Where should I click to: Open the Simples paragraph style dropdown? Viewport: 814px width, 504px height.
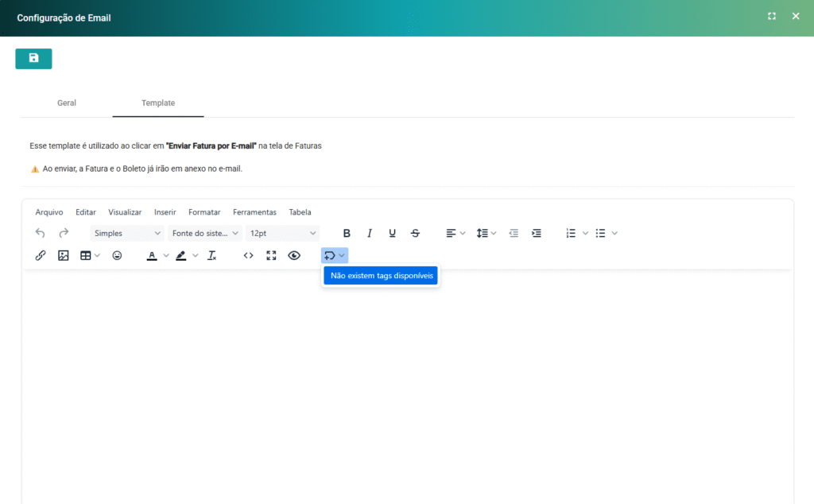[126, 234]
